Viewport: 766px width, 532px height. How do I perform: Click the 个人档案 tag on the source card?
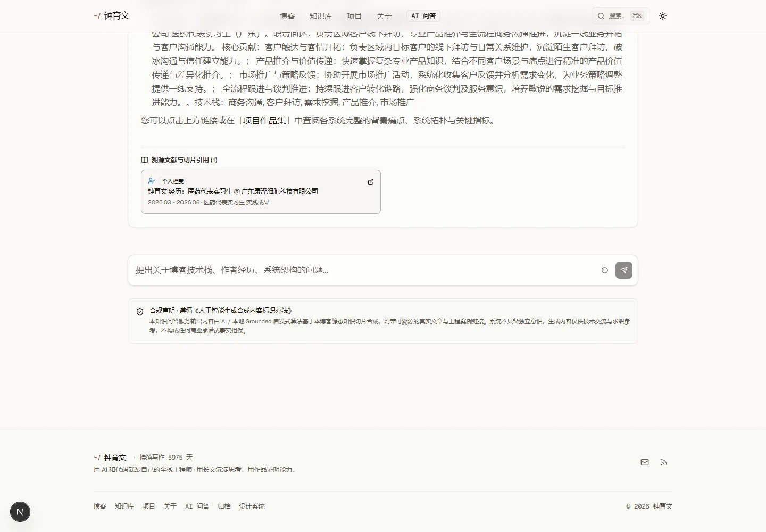click(173, 181)
